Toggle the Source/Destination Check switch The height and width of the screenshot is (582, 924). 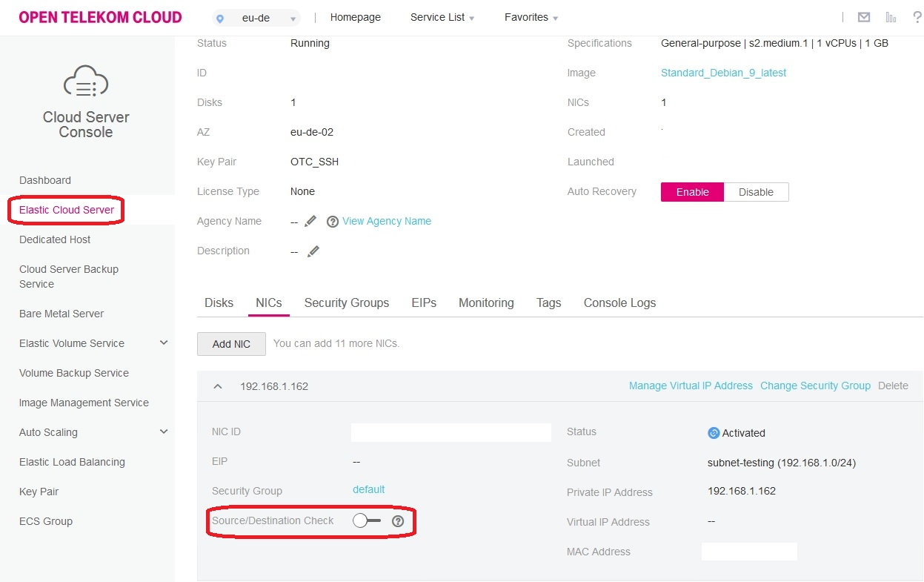[x=367, y=521]
